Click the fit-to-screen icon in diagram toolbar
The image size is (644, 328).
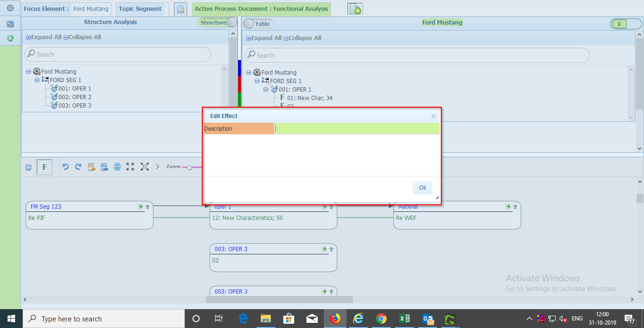pyautogui.click(x=145, y=167)
